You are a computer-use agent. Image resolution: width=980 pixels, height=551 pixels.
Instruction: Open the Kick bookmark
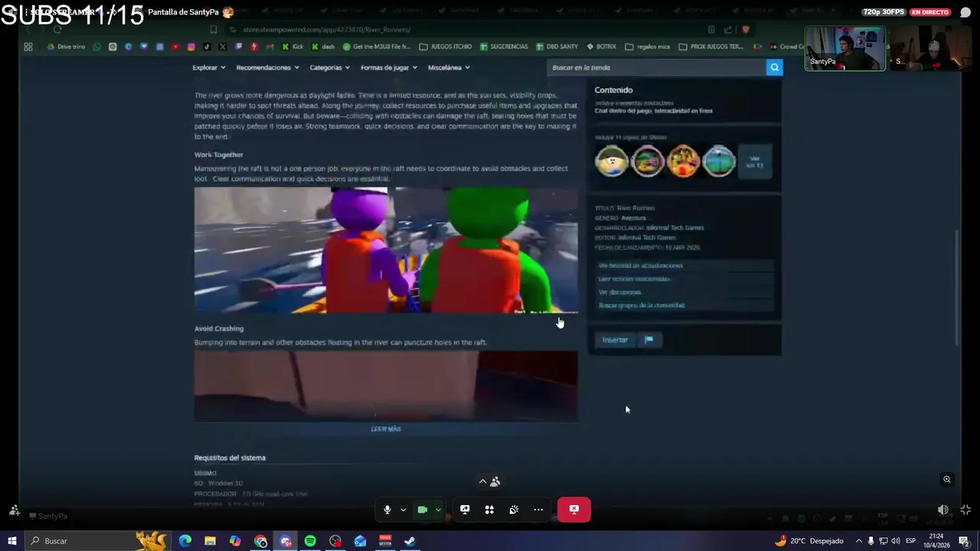pos(292,47)
